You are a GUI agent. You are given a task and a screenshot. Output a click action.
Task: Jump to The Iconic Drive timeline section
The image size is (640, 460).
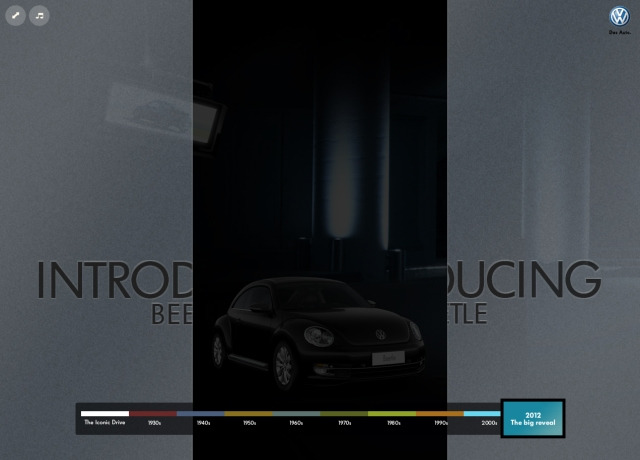[x=105, y=418]
